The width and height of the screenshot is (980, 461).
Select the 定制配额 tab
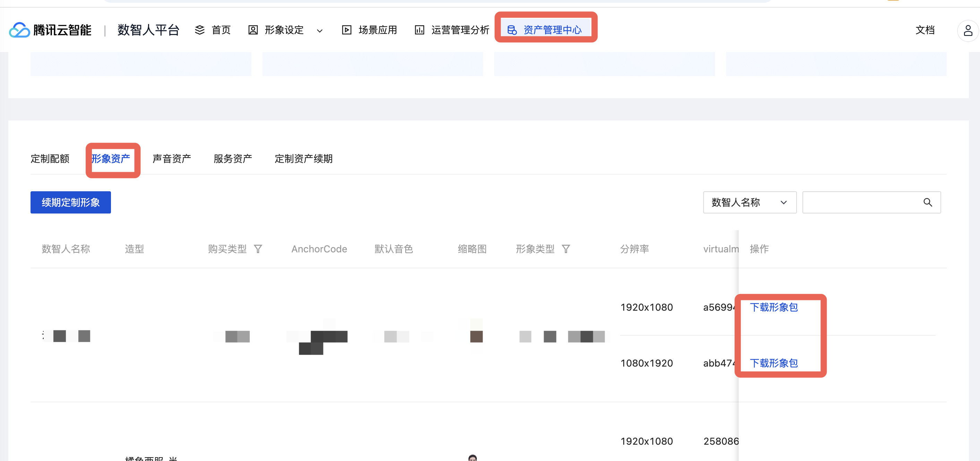50,159
